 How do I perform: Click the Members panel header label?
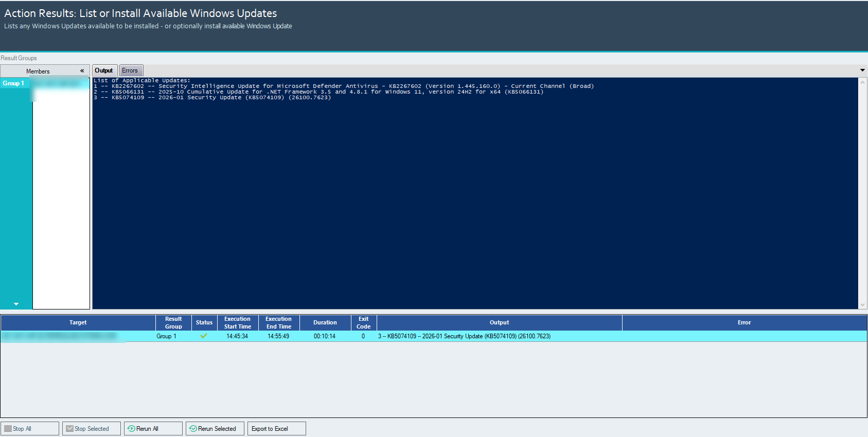tap(38, 71)
